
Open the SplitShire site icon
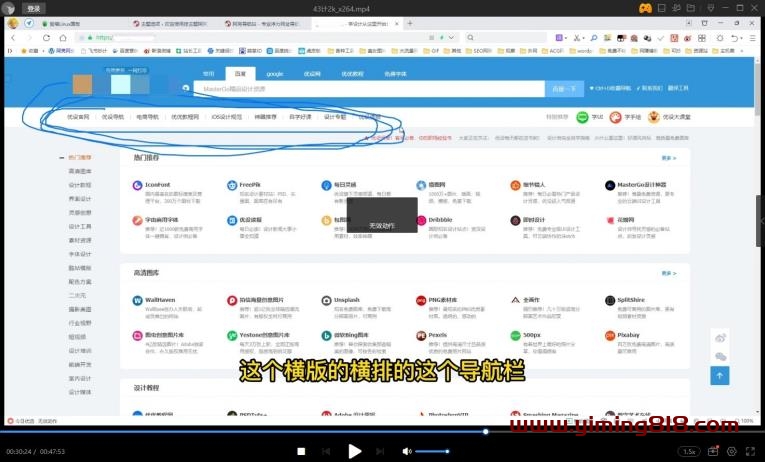pos(610,301)
